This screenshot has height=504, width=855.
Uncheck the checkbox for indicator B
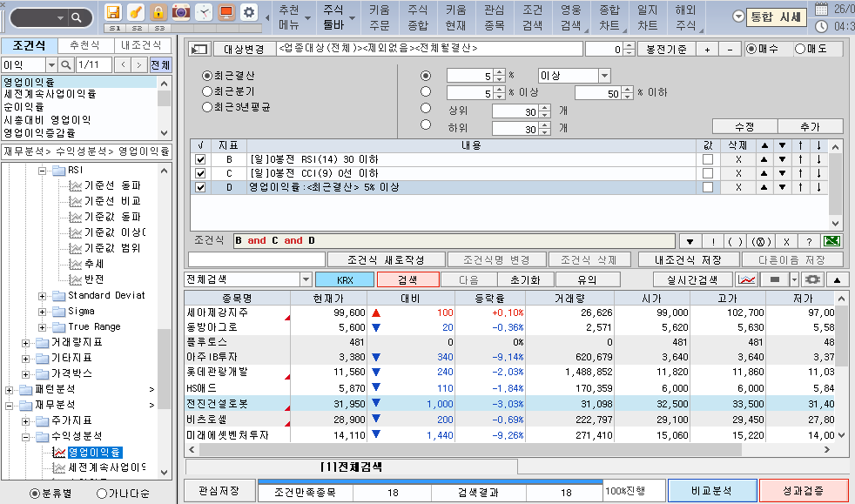click(x=200, y=159)
